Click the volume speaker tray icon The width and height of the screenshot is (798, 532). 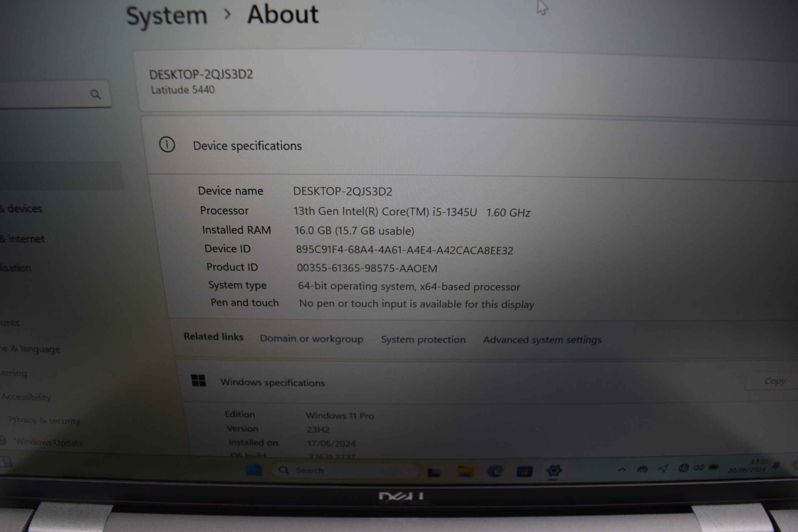[x=699, y=468]
